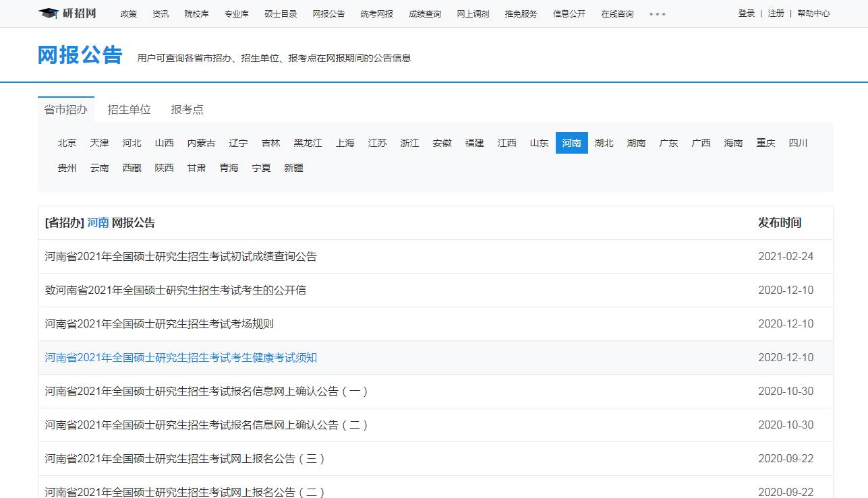Open 在线咨询 nav item
Screen dimensions: 868x498
[x=617, y=13]
